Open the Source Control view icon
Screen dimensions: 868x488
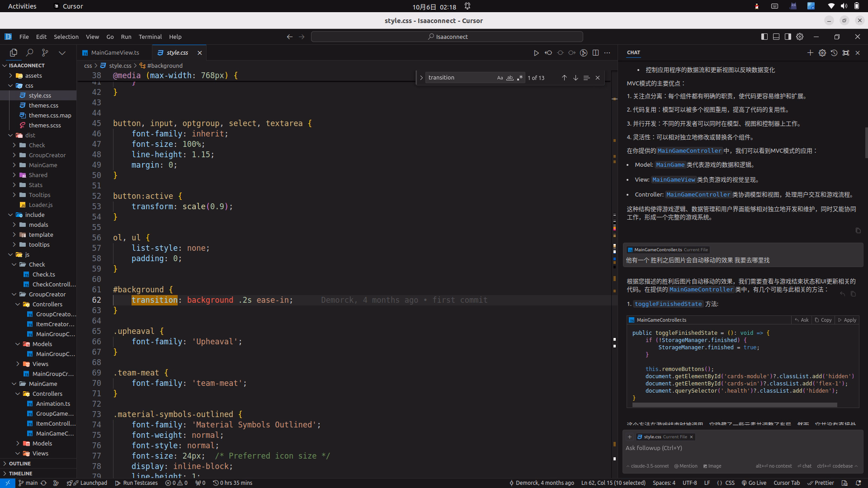(45, 53)
